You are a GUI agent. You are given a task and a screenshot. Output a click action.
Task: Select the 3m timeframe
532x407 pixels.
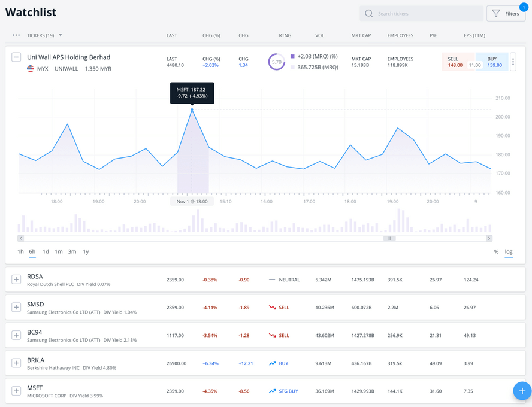click(x=72, y=251)
